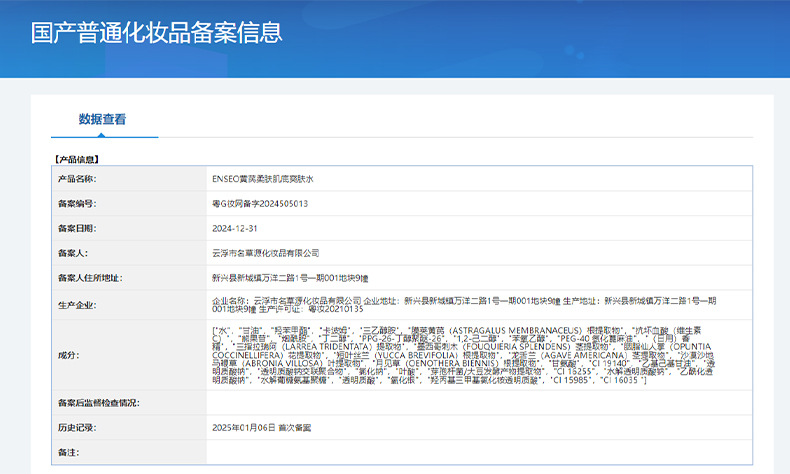Click the 产品名称 row label
This screenshot has width=790, height=474.
[77, 179]
